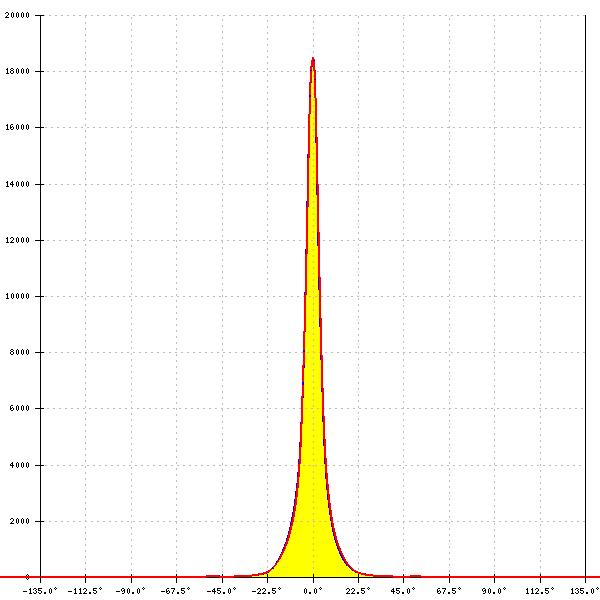
Task: Click the -112.5° x-axis label
Action: point(85,591)
